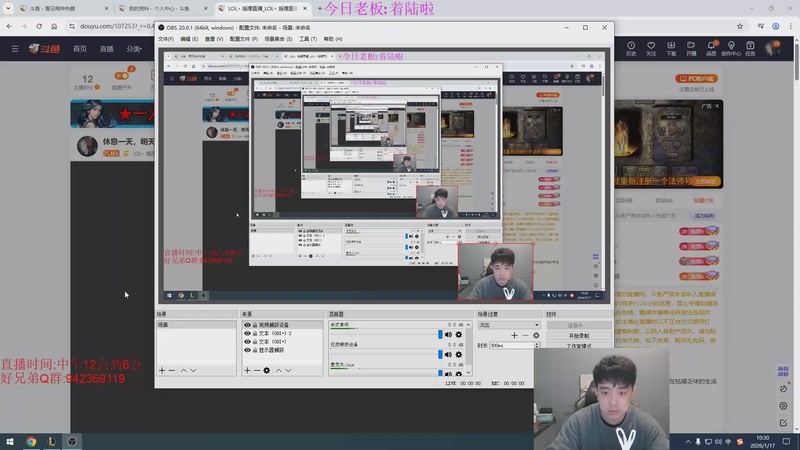
Task: Open OBS 工具(T) menu
Action: (x=308, y=39)
